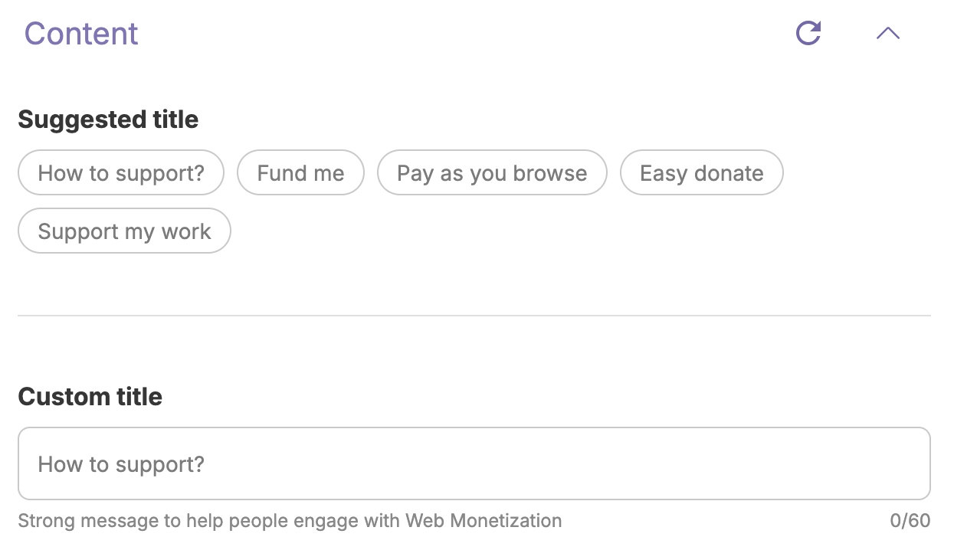Click the 'Custom title' section label
This screenshot has width=954, height=560.
point(90,397)
